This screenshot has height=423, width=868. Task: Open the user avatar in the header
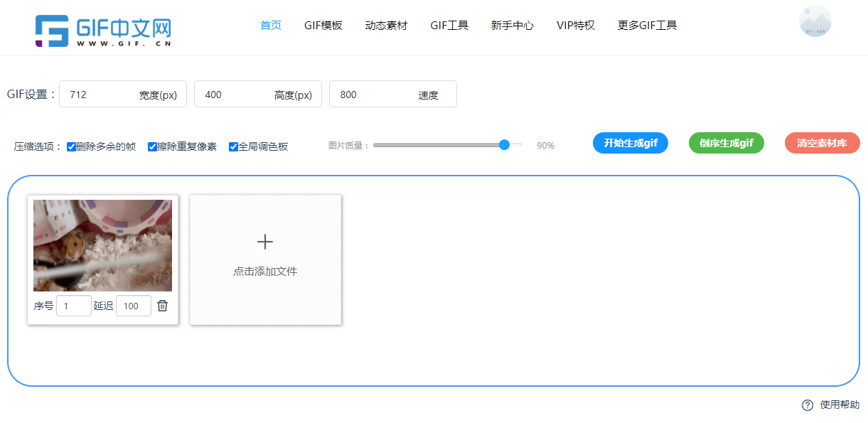(x=815, y=21)
